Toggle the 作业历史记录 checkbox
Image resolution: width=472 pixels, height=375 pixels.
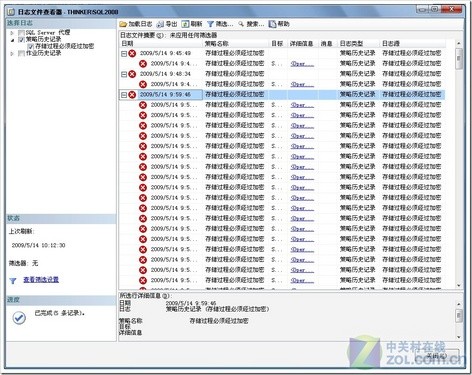tap(21, 53)
